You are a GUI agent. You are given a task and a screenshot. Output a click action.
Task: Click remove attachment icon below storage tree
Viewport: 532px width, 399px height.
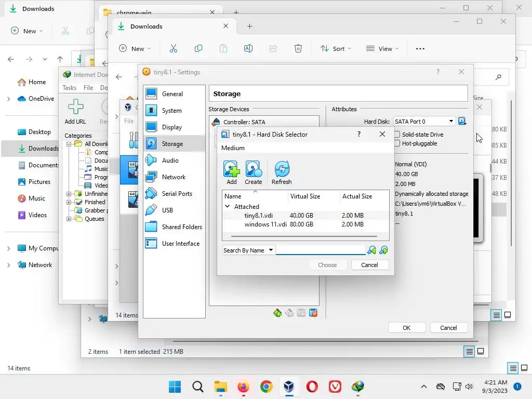313,313
